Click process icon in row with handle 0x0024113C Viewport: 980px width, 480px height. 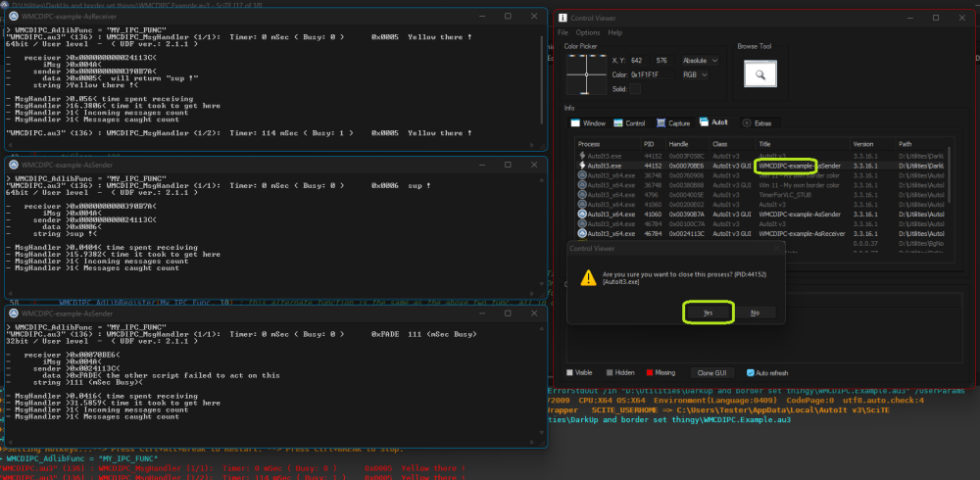coord(582,234)
